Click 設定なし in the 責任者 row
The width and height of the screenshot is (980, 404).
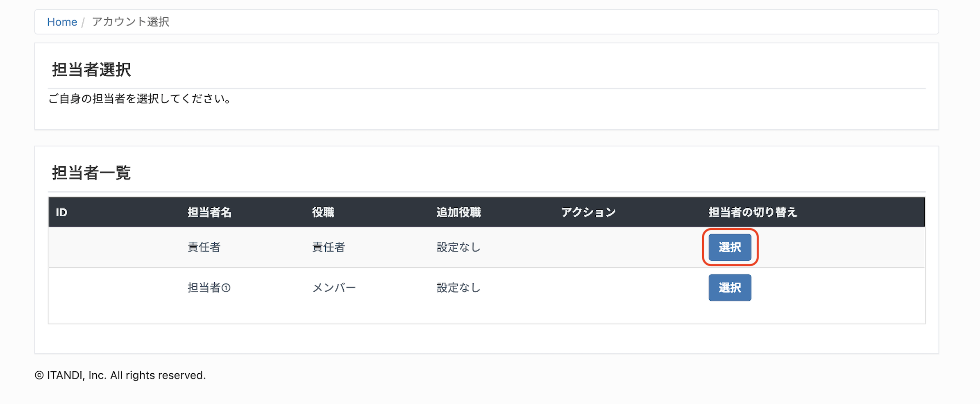(458, 247)
